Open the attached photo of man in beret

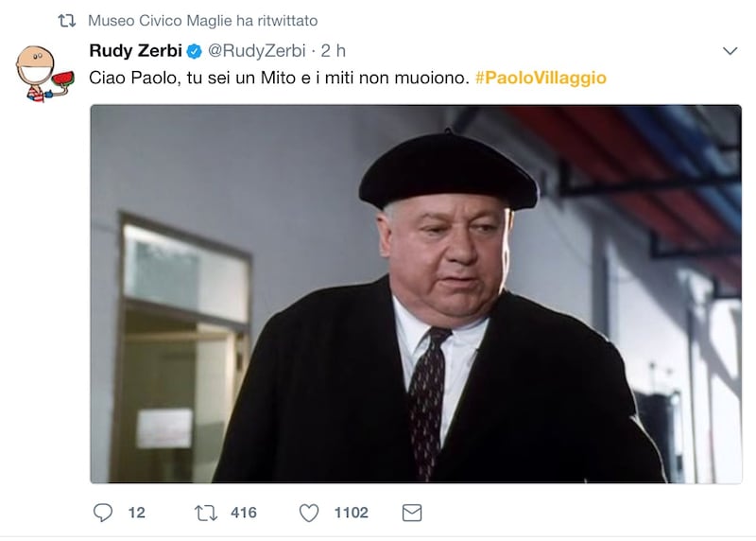tap(416, 294)
